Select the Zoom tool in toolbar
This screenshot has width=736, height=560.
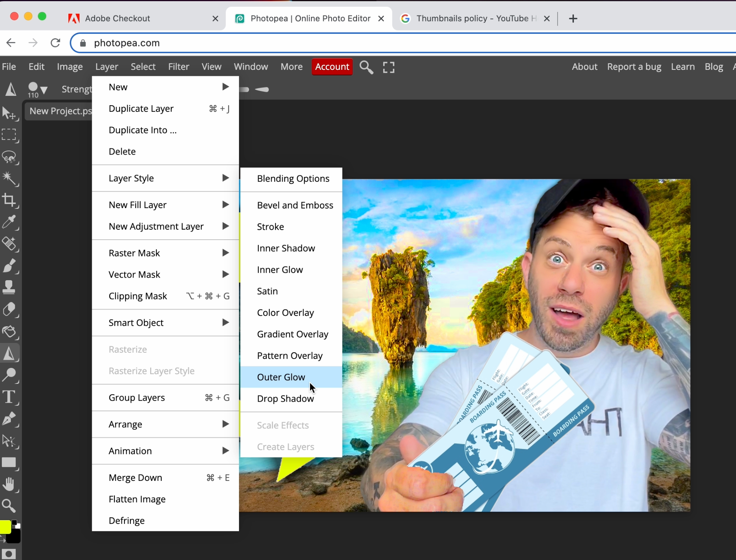(9, 506)
